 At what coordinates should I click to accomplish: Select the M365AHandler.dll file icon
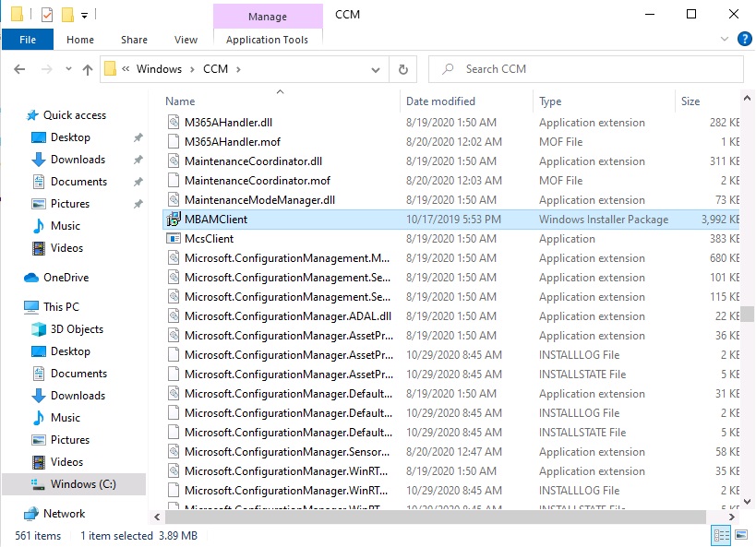coord(174,123)
